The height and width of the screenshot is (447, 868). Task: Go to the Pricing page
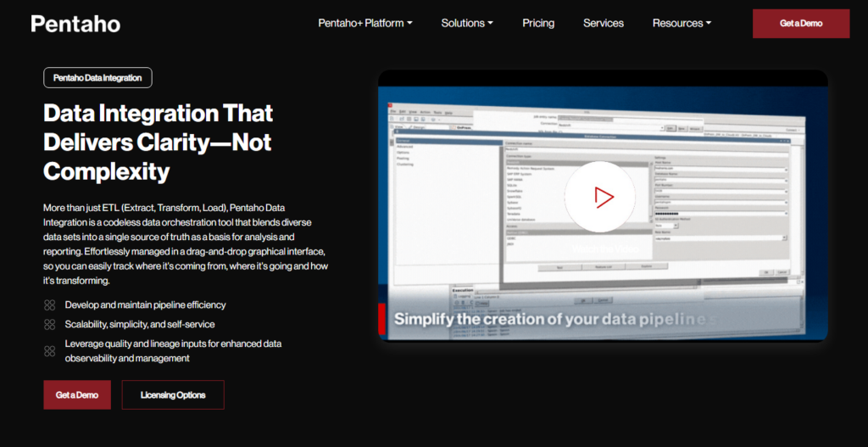[538, 23]
